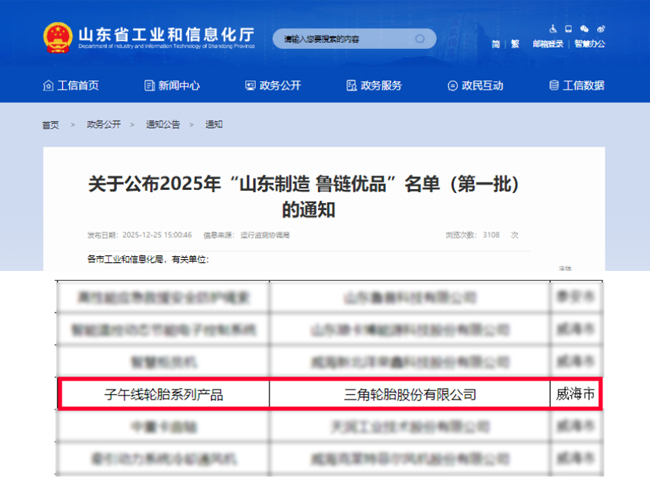Open the 新闻中心 menu
The image size is (650, 477).
pos(171,86)
